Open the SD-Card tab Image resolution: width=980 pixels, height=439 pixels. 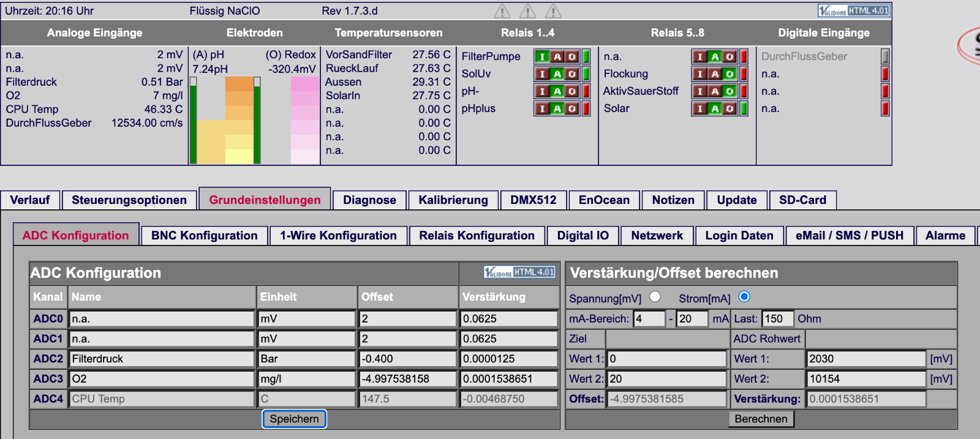pos(802,200)
